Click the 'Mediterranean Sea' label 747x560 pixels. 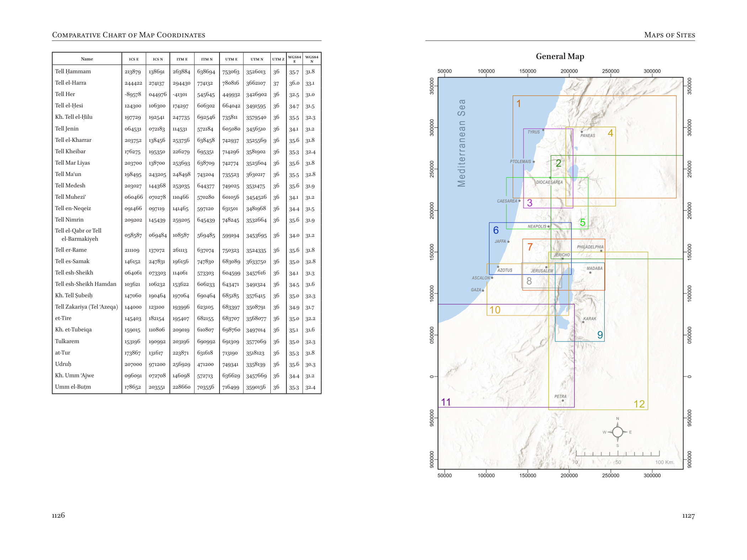[461, 143]
